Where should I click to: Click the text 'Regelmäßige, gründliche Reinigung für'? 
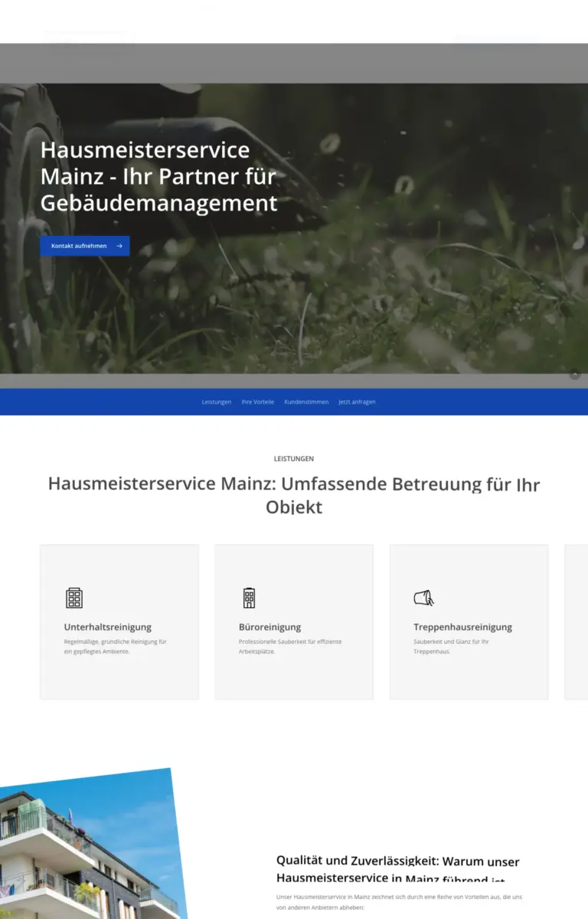pos(116,642)
